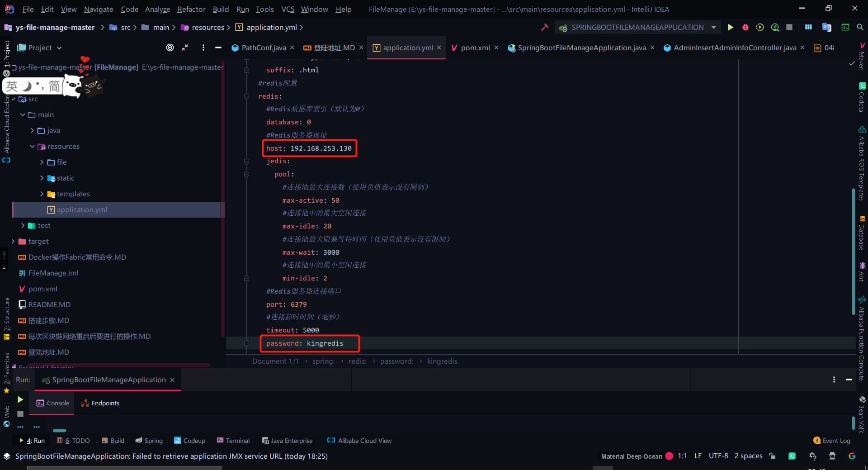Open Database tool window on sidebar
Viewport: 868px width, 470px height.
(x=862, y=233)
